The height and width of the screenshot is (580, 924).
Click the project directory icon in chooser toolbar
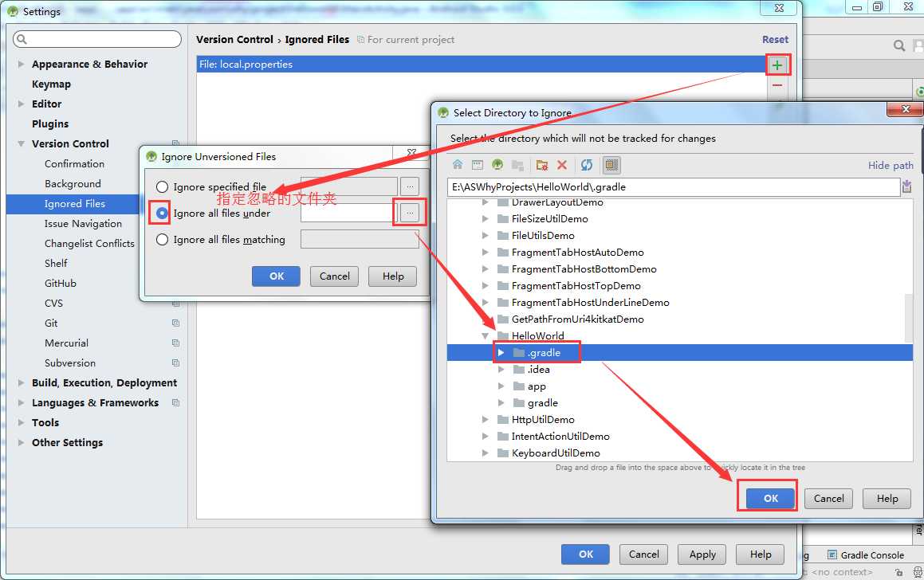coord(497,165)
